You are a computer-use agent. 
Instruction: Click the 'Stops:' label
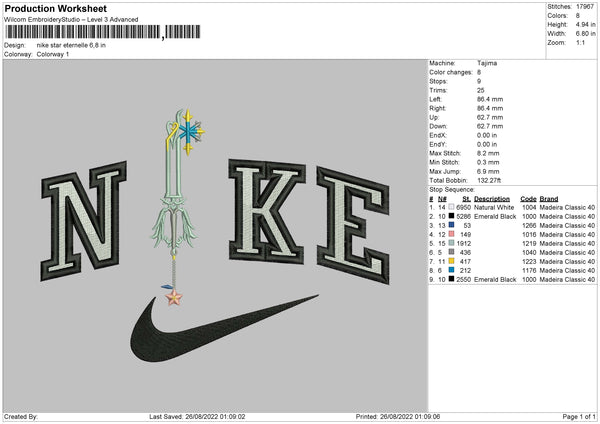pos(439,81)
